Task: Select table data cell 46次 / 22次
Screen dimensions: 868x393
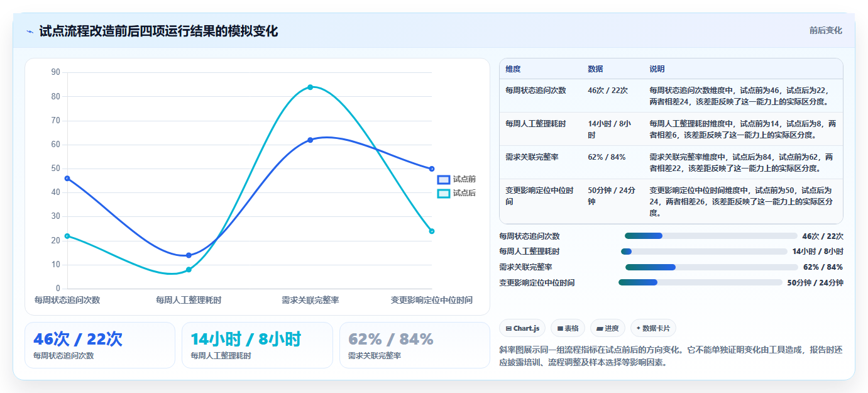Action: coord(608,91)
